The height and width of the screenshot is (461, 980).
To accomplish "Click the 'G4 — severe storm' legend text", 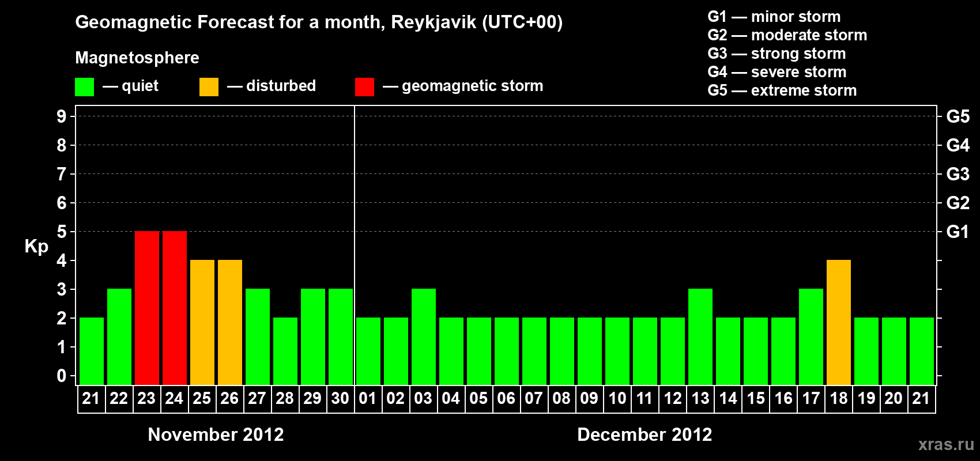I will click(777, 72).
